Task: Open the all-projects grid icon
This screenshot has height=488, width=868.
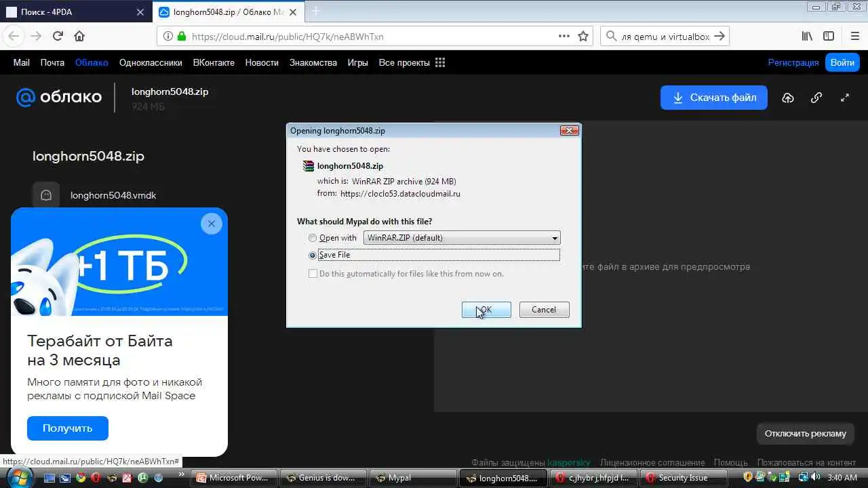Action: [x=440, y=62]
